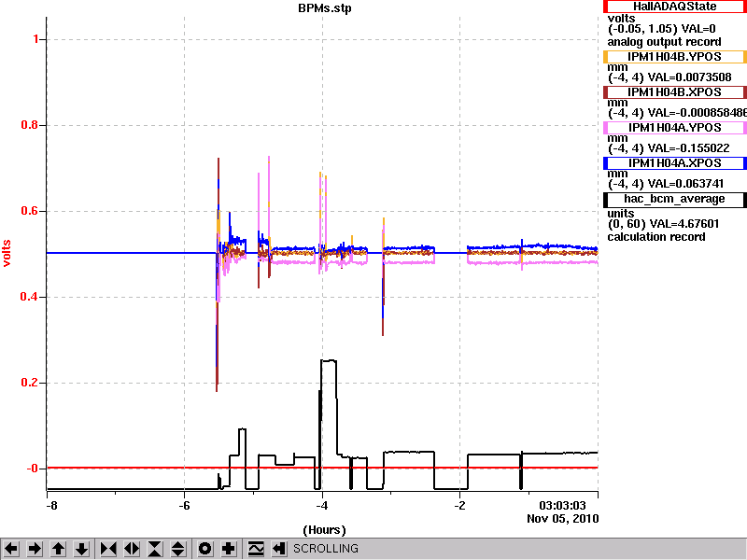The width and height of the screenshot is (747, 560).
Task: Select the HallADAQState legend entry
Action: pos(674,7)
